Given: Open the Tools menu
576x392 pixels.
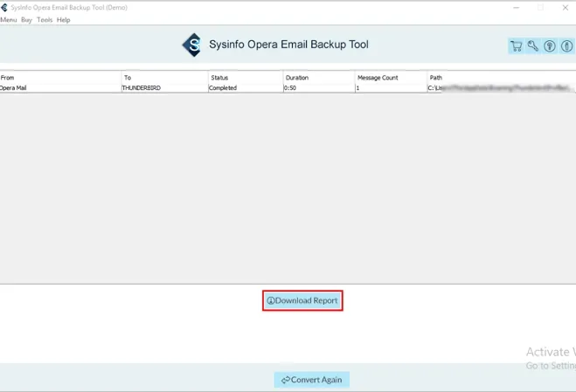Looking at the screenshot, I should 45,20.
